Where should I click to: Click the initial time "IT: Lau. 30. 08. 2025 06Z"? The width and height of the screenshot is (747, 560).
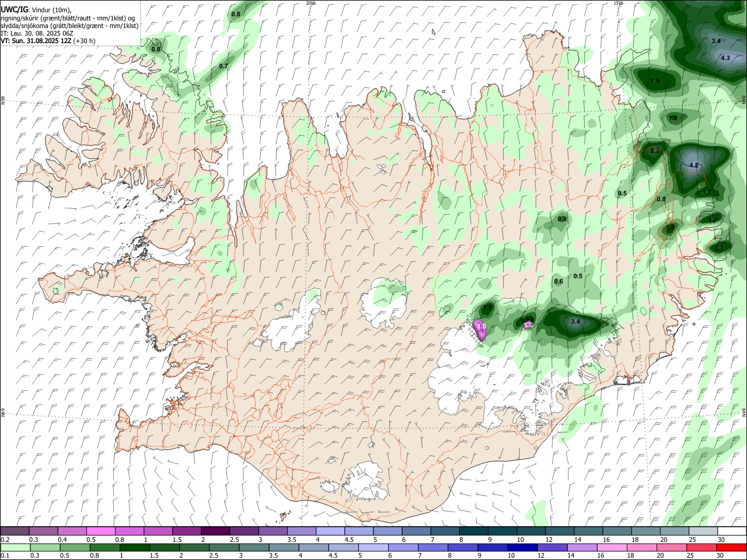pos(37,33)
